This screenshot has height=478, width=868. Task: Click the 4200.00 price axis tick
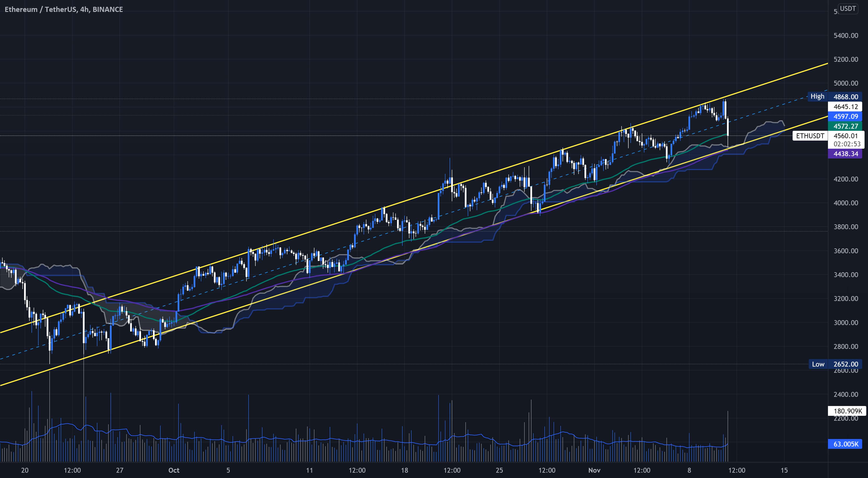[846, 179]
